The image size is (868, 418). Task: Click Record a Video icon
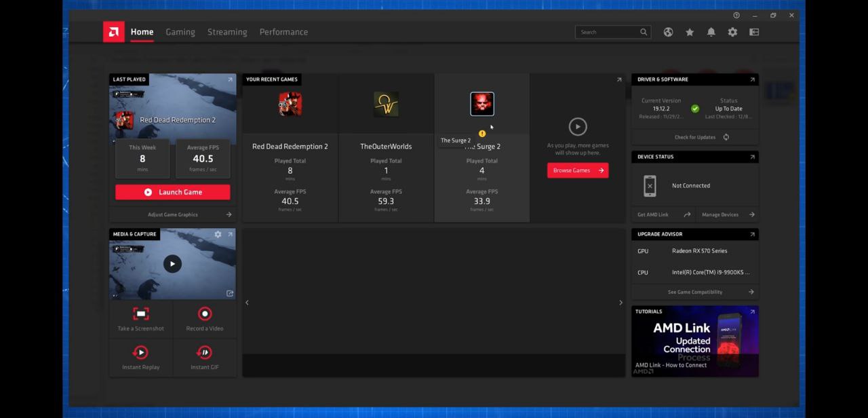[205, 313]
